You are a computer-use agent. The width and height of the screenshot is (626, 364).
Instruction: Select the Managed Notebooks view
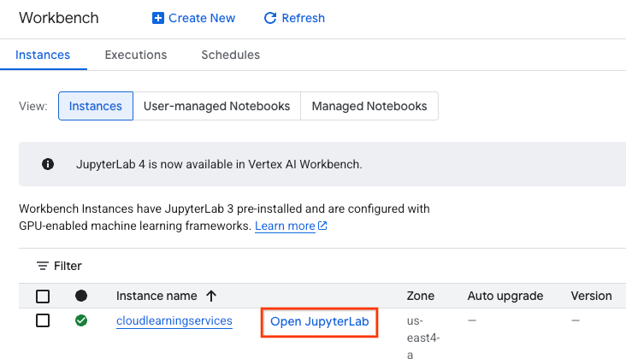[369, 106]
